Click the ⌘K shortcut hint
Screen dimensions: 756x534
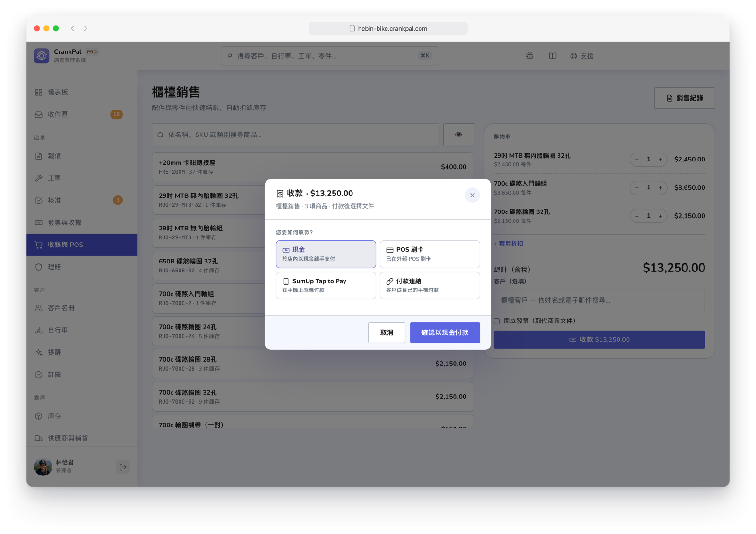[425, 56]
